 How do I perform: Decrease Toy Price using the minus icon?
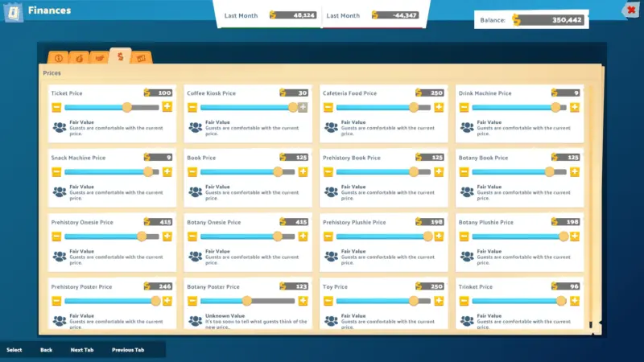point(328,301)
